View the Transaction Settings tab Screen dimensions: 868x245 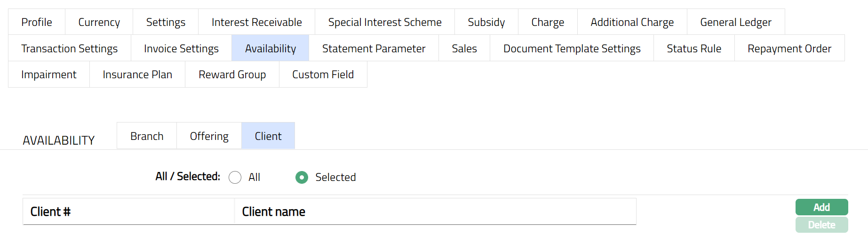70,49
